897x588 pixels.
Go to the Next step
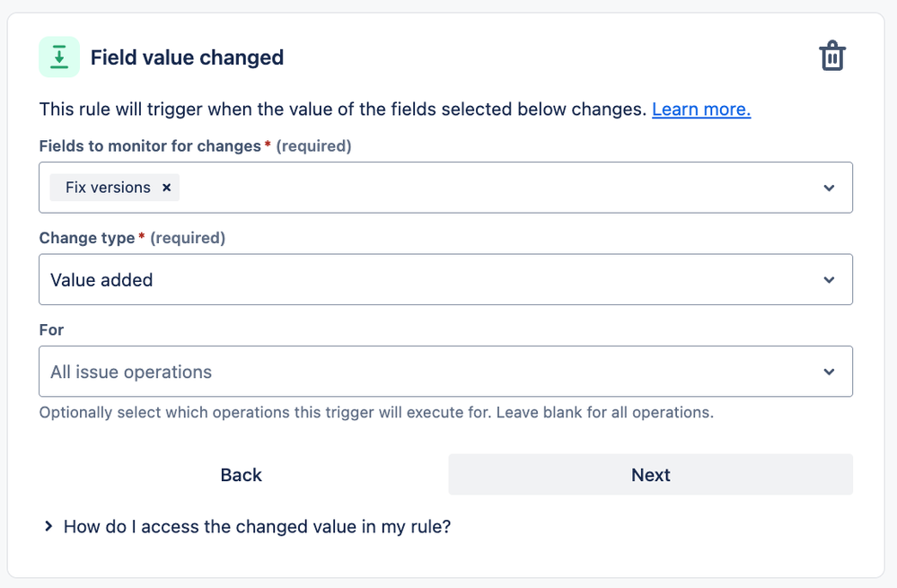coord(650,475)
